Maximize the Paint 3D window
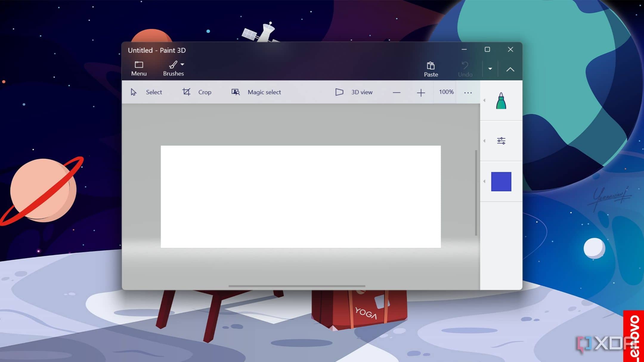The height and width of the screenshot is (362, 644). 487,49
